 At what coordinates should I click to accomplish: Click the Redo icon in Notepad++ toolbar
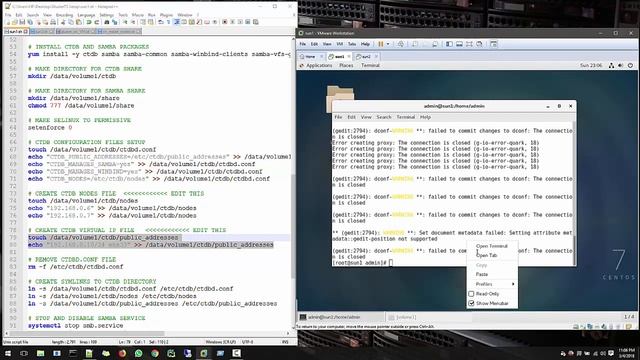[97, 22]
